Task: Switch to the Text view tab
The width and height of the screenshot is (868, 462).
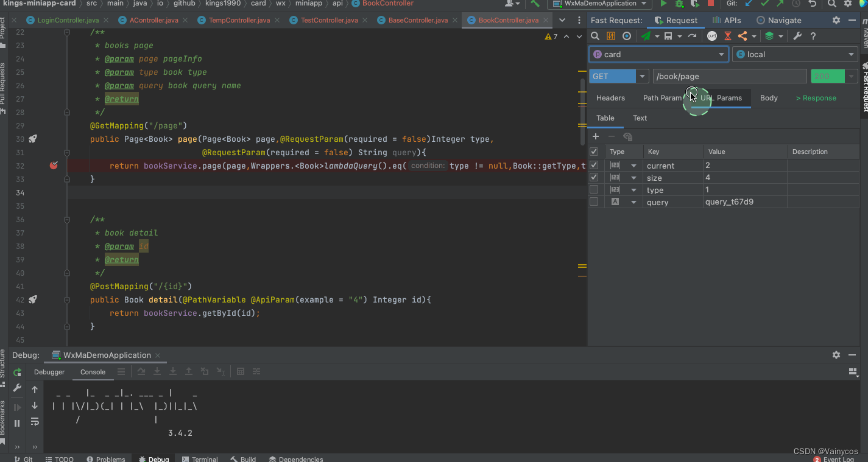Action: (640, 118)
